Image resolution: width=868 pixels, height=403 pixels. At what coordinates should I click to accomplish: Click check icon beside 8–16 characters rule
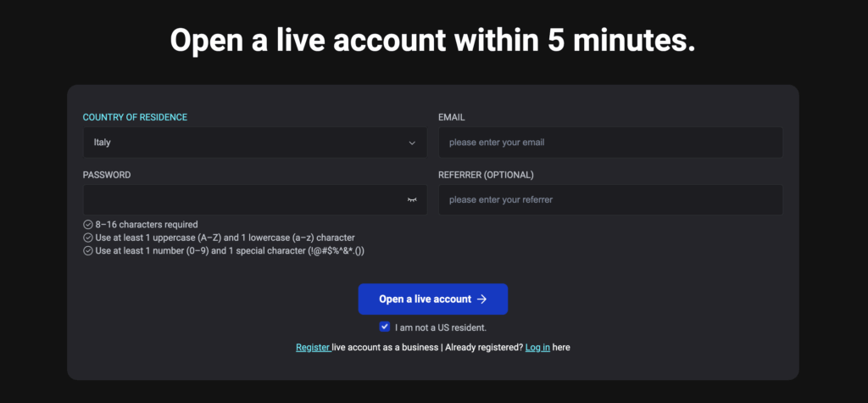pos(88,225)
